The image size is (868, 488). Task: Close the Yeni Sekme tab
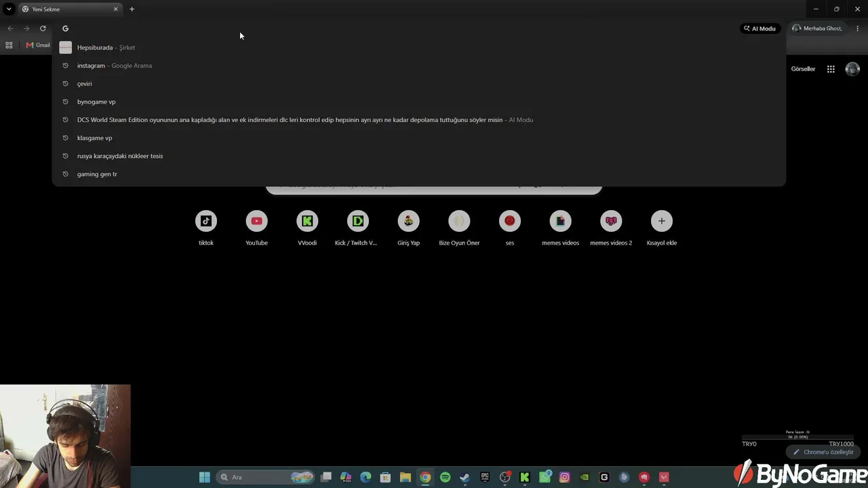coord(115,9)
